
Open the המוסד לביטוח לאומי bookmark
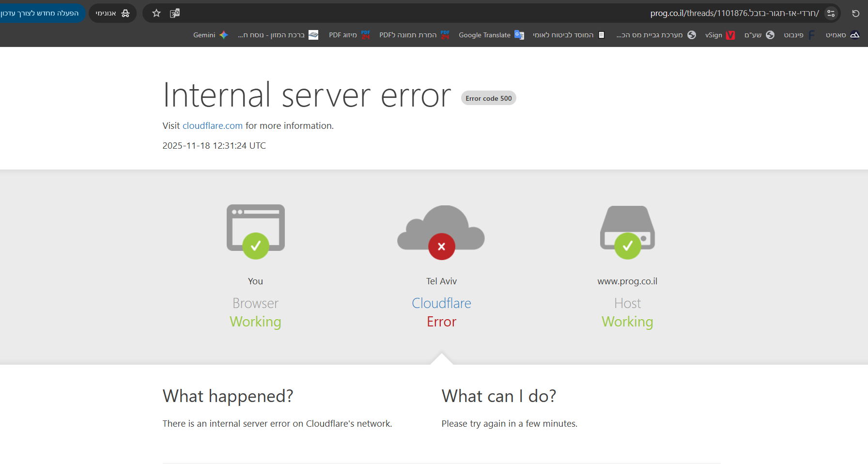pos(569,35)
